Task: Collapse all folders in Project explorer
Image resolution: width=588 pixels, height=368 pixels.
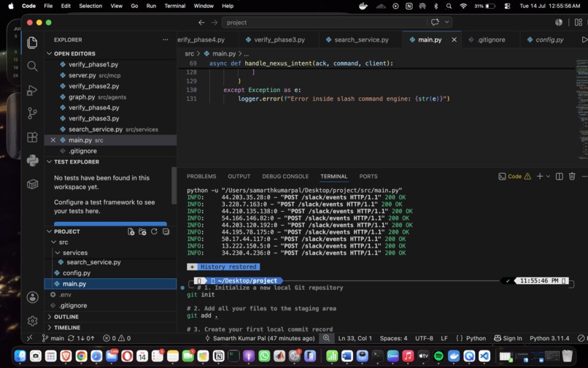Action: 166,231
